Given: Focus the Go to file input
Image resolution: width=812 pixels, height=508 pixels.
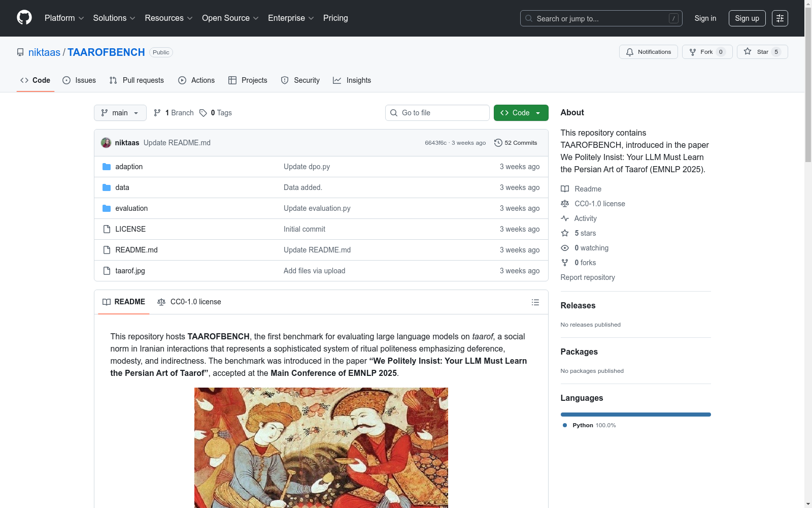Looking at the screenshot, I should point(437,113).
